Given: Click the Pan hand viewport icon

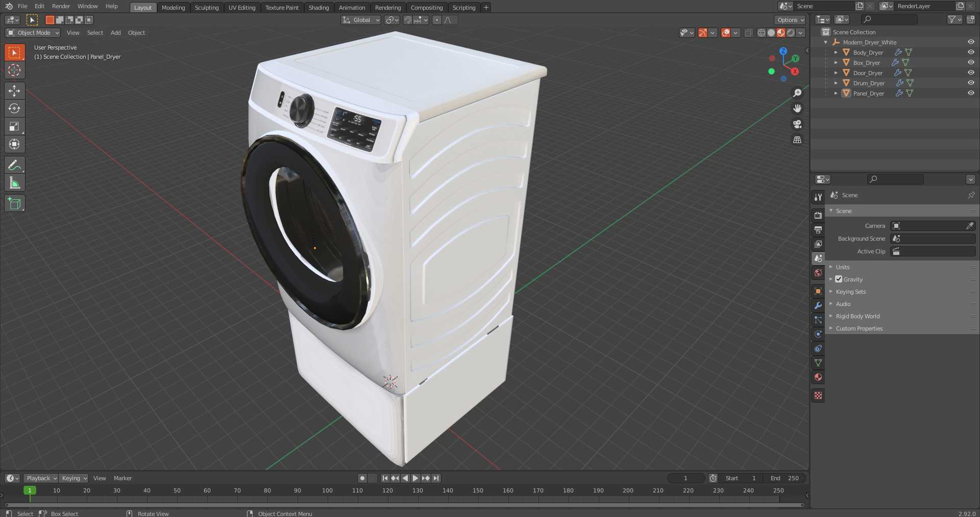Looking at the screenshot, I should (x=797, y=108).
